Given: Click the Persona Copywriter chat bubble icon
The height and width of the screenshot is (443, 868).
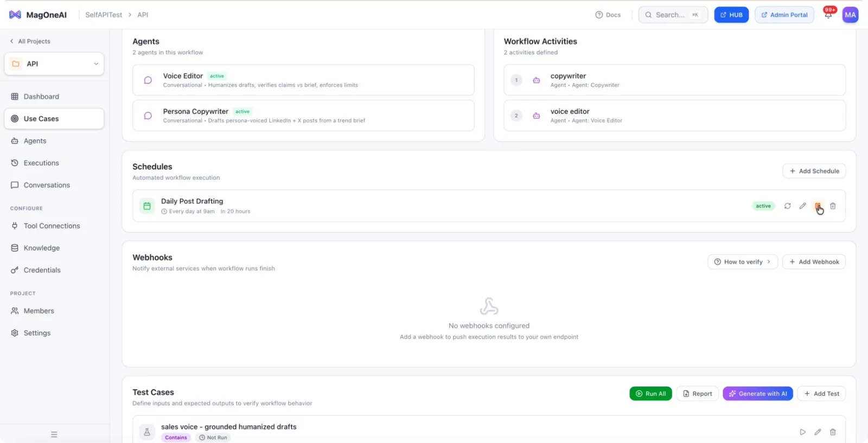Looking at the screenshot, I should coord(148,115).
